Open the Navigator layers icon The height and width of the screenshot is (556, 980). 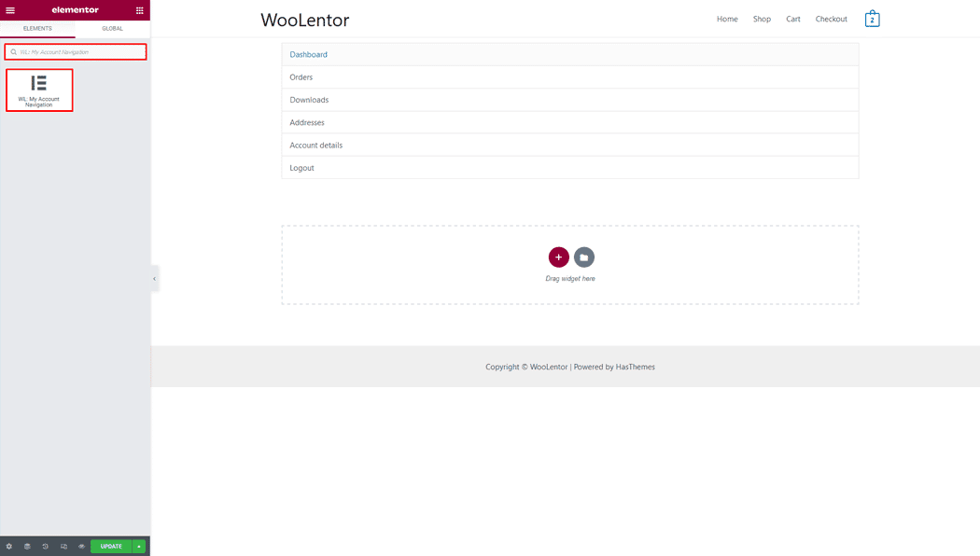tap(27, 547)
